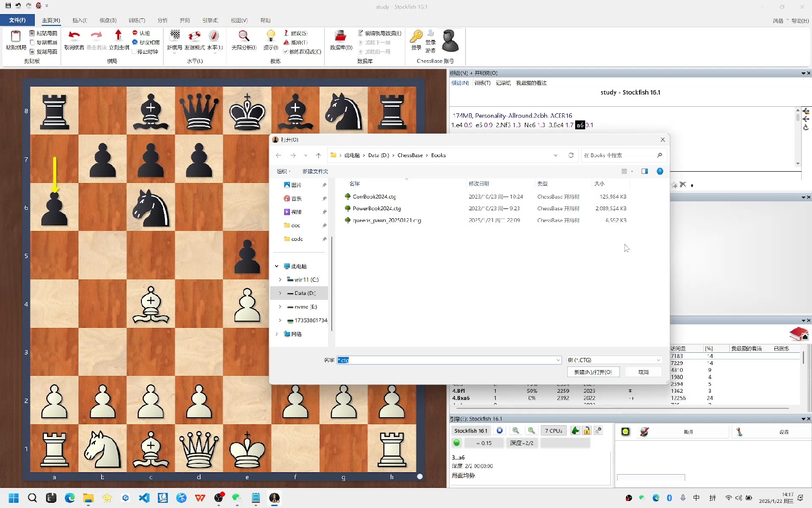This screenshot has width=812, height=508.
Task: Select 友谊模式 friendly mode icon
Action: tap(194, 36)
